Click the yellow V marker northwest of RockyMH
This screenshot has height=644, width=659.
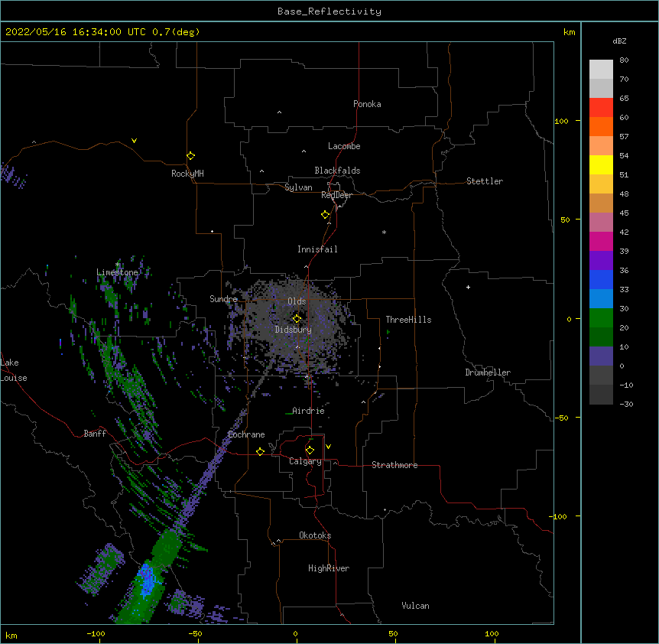coord(134,141)
